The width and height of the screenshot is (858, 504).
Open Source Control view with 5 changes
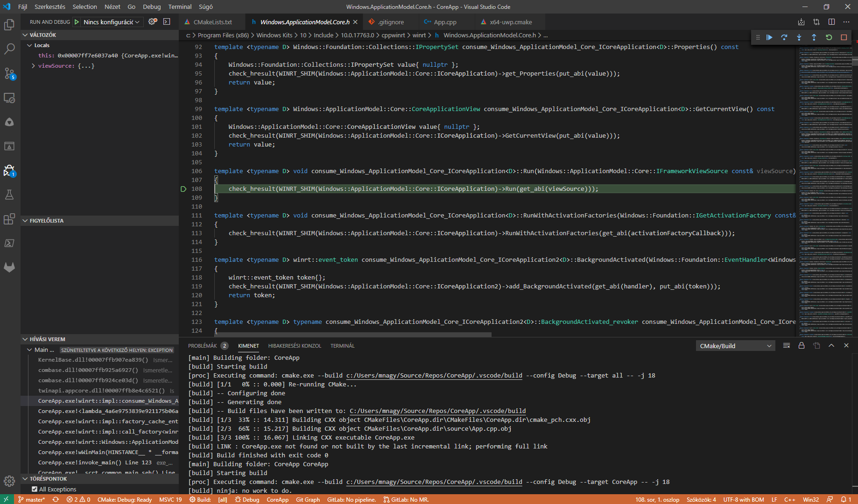(x=9, y=73)
